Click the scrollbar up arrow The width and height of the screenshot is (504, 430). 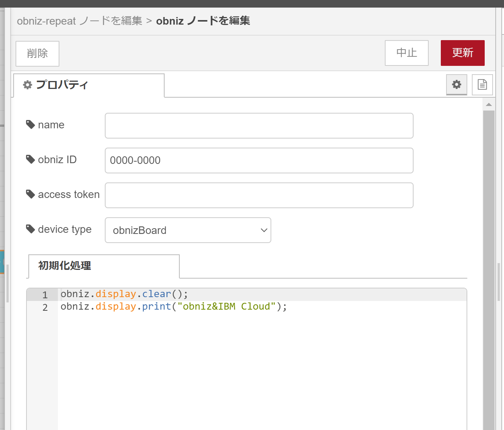(489, 104)
